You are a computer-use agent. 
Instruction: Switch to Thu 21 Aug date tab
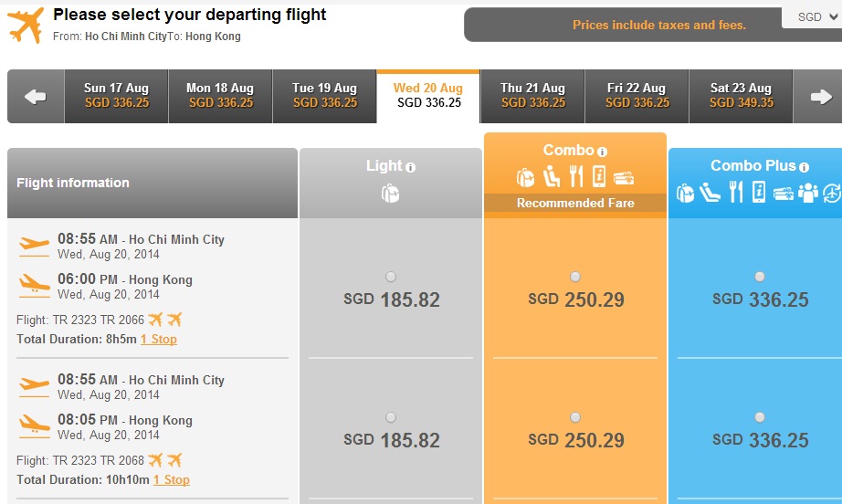coord(532,97)
